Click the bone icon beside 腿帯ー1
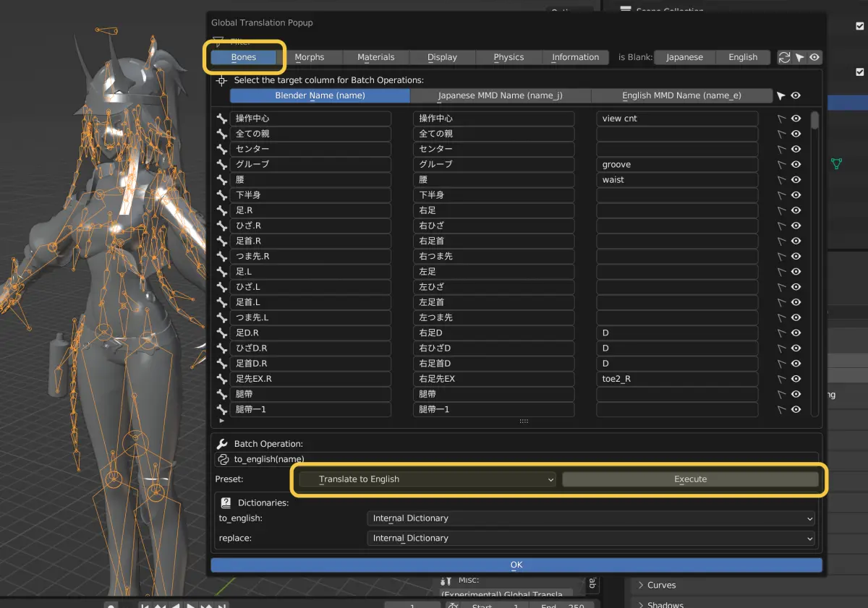868x608 pixels. (x=222, y=409)
